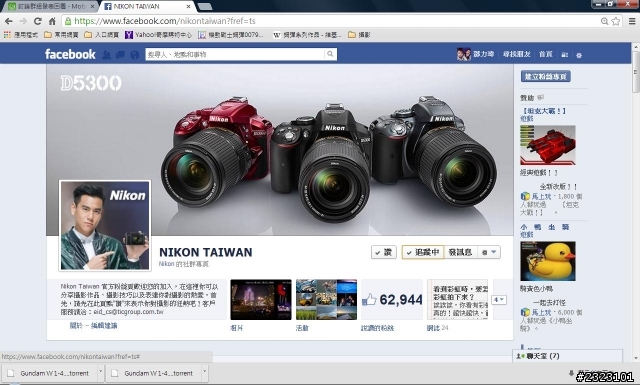Click the first bookmarks folder
The height and width of the screenshot is (385, 640).
click(x=61, y=35)
